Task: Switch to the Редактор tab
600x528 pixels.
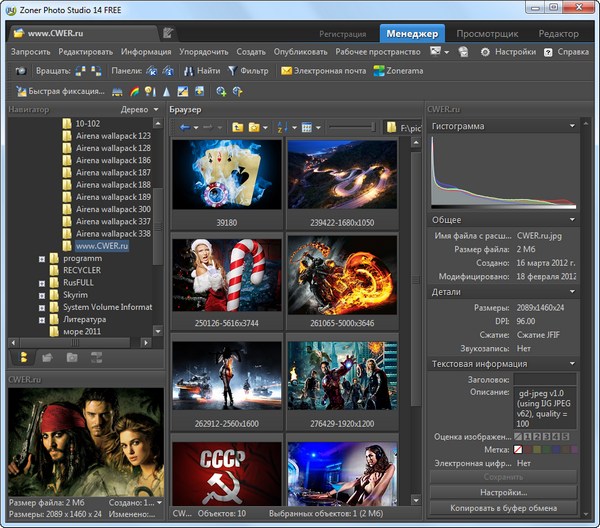Action: tap(557, 33)
